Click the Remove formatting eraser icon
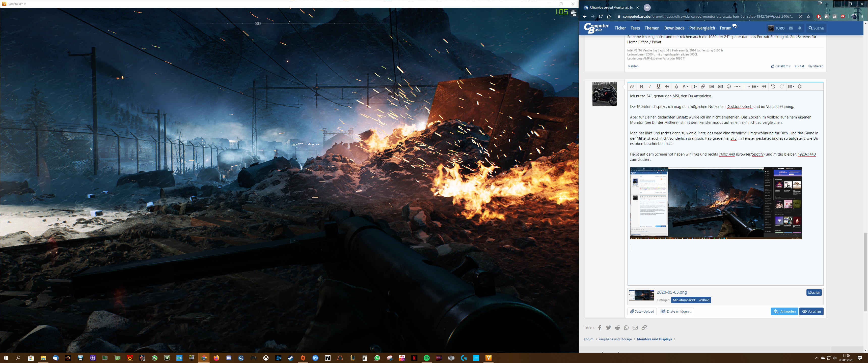Screen dimensions: 868x363 pos(632,86)
